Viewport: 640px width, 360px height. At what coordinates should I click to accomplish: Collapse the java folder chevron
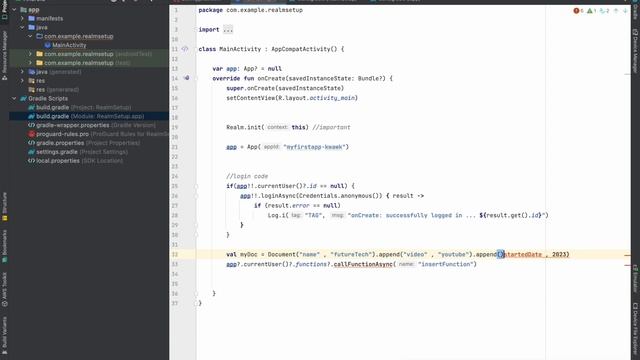pyautogui.click(x=22, y=27)
